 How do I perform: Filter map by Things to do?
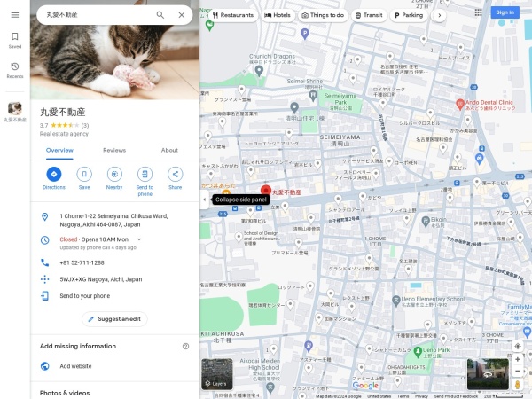coord(323,15)
